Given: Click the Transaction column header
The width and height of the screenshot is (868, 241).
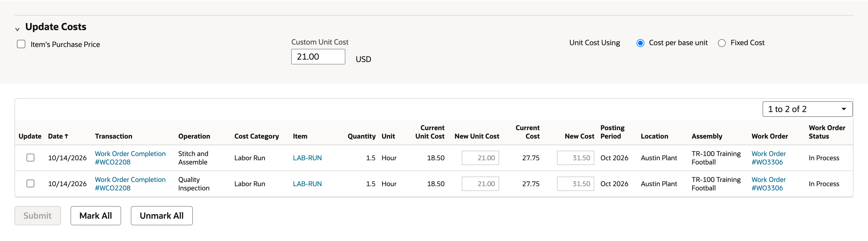Looking at the screenshot, I should click(x=113, y=136).
